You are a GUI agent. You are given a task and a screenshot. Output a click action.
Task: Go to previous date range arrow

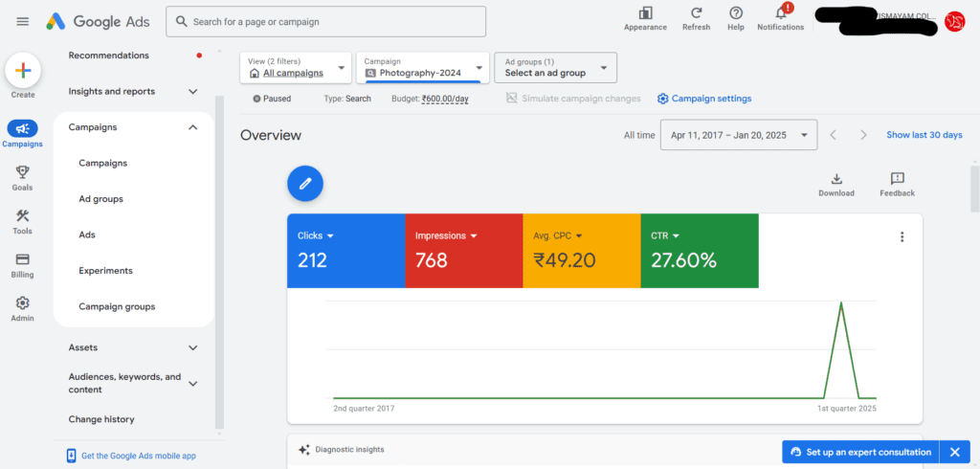coord(833,135)
